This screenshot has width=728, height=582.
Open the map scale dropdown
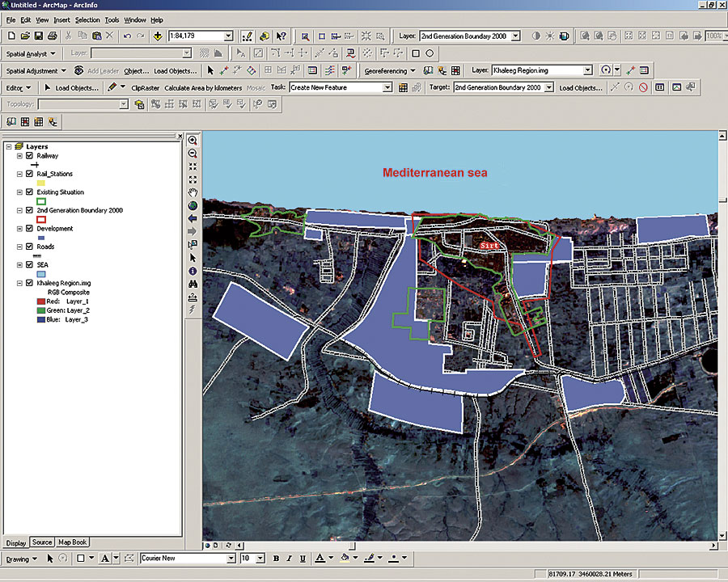pos(228,36)
